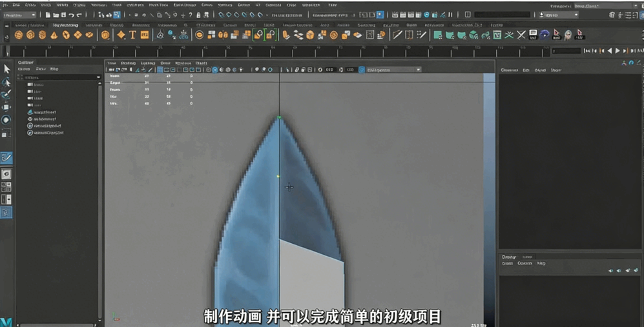Create a polygon plane from the shelf

coord(78,35)
